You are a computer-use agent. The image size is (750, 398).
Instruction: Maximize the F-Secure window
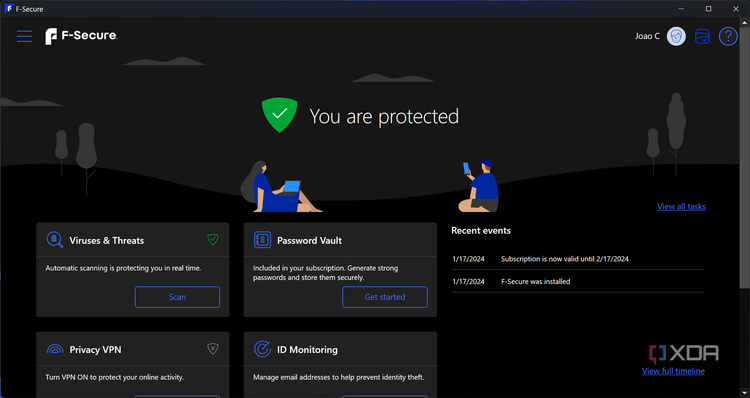pos(708,9)
